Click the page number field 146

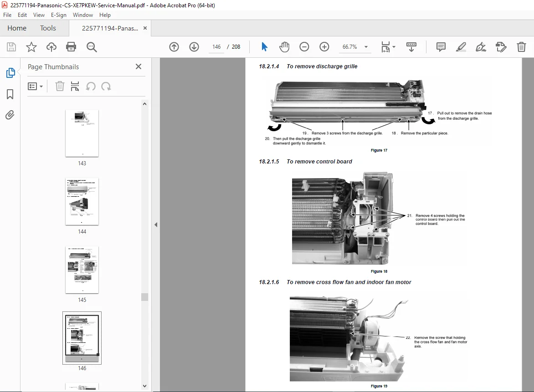point(216,47)
